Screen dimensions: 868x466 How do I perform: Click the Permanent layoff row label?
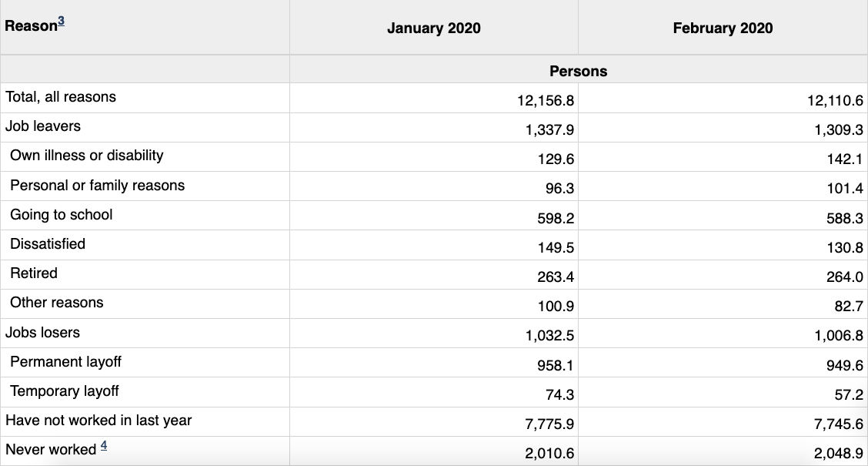click(x=66, y=362)
